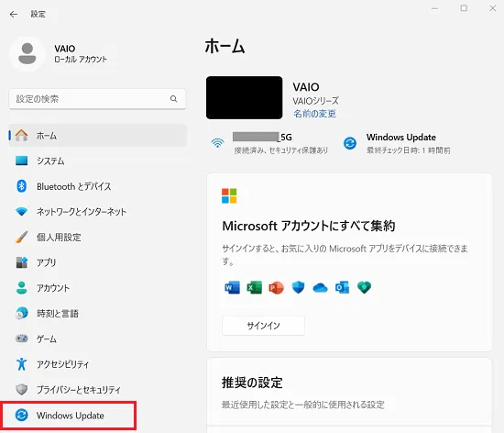Click the アカウント person icon

coord(22,287)
